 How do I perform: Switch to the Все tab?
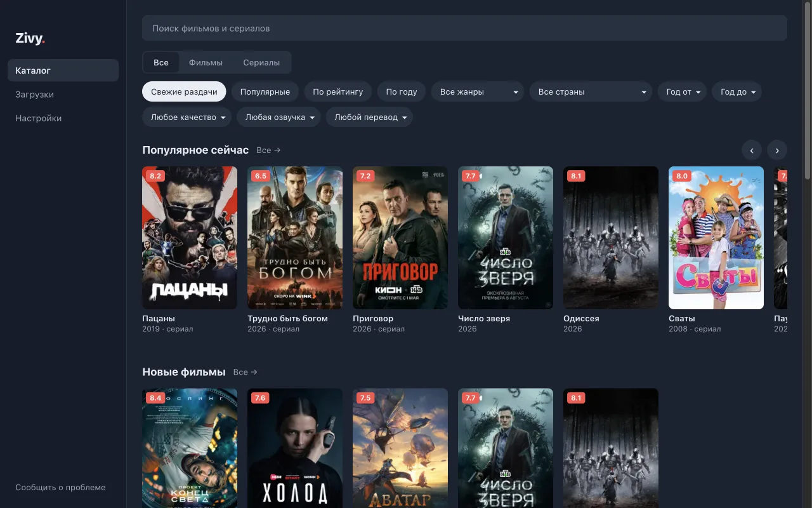[x=161, y=62]
